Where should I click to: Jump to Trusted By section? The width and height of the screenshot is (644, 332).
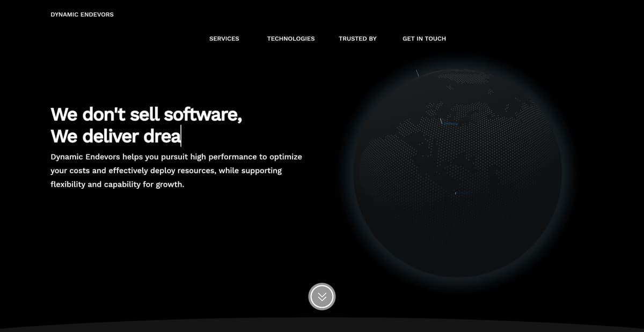coord(357,39)
